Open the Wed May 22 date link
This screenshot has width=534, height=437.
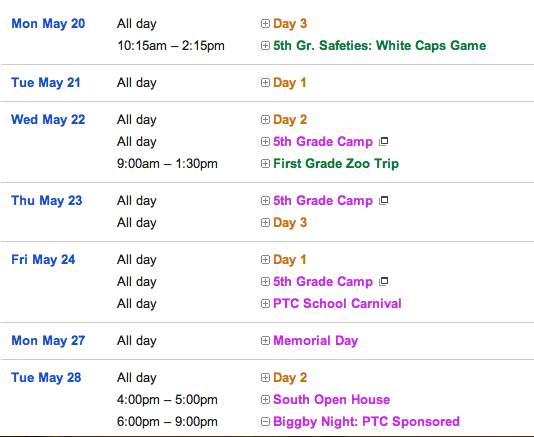(48, 120)
